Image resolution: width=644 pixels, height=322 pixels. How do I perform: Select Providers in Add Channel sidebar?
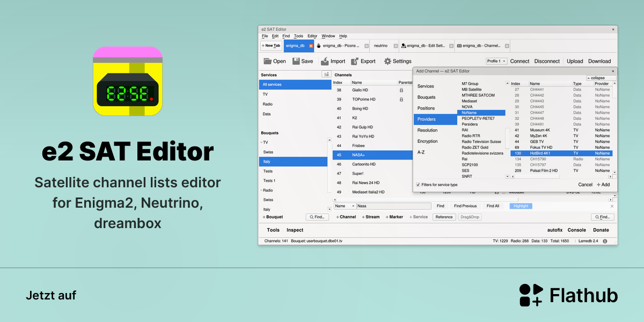tap(435, 119)
